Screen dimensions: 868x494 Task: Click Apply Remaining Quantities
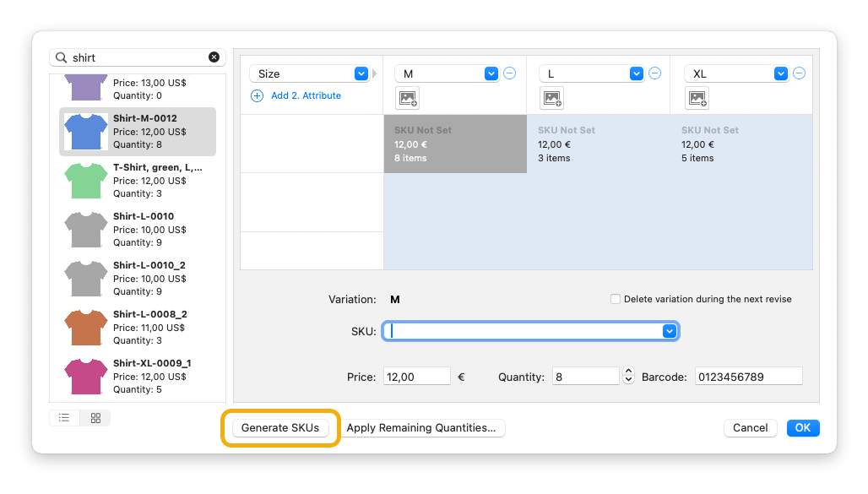[x=422, y=428]
